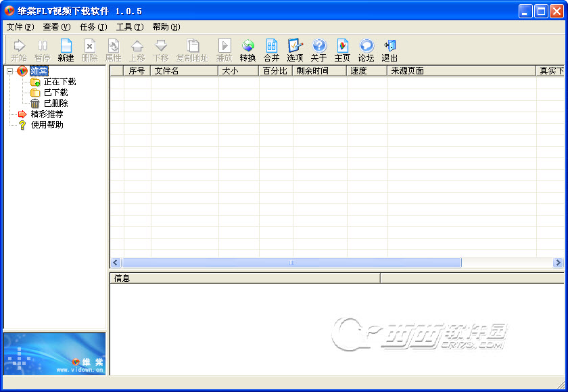Click the 维棠 app icon in title bar

9,11
